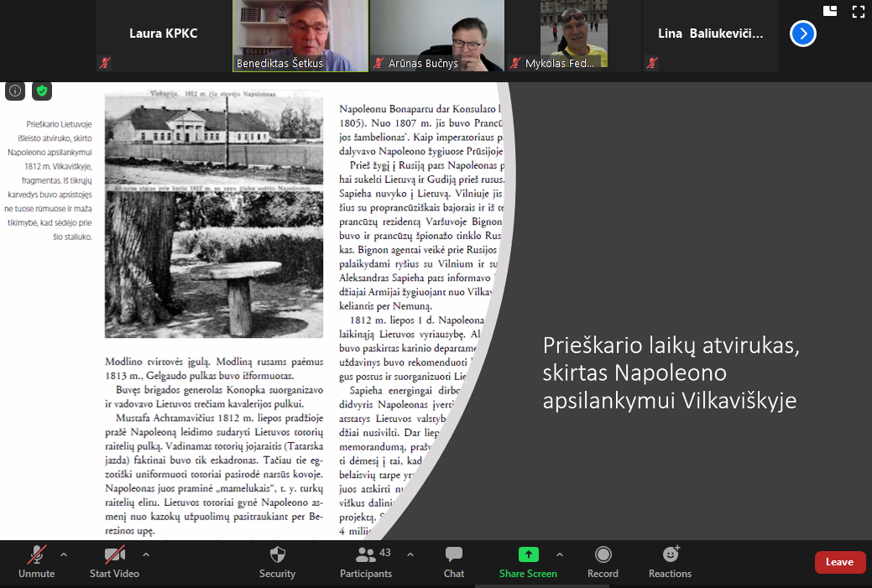Click the green Share Screen icon
Viewport: 872px width, 588px height.
click(528, 554)
